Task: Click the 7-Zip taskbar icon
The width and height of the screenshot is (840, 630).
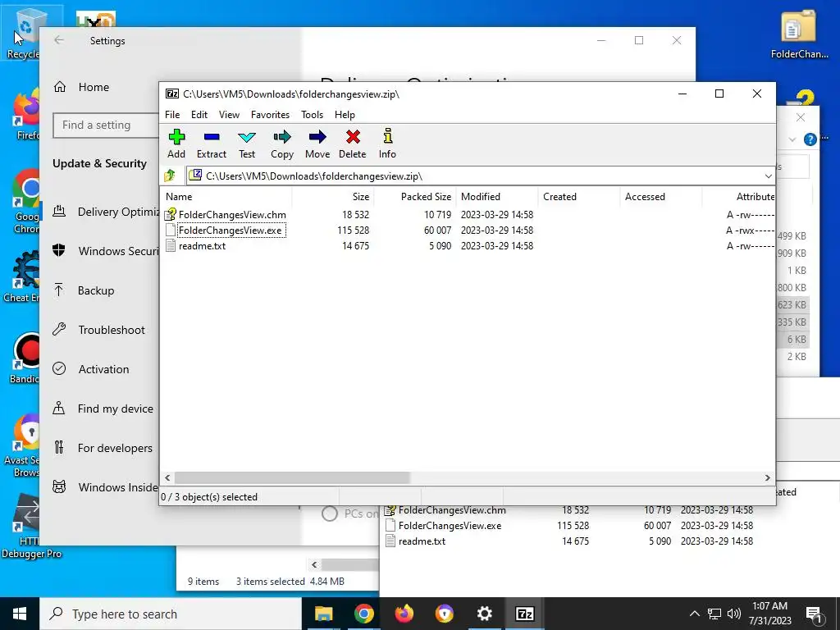Action: (x=524, y=614)
